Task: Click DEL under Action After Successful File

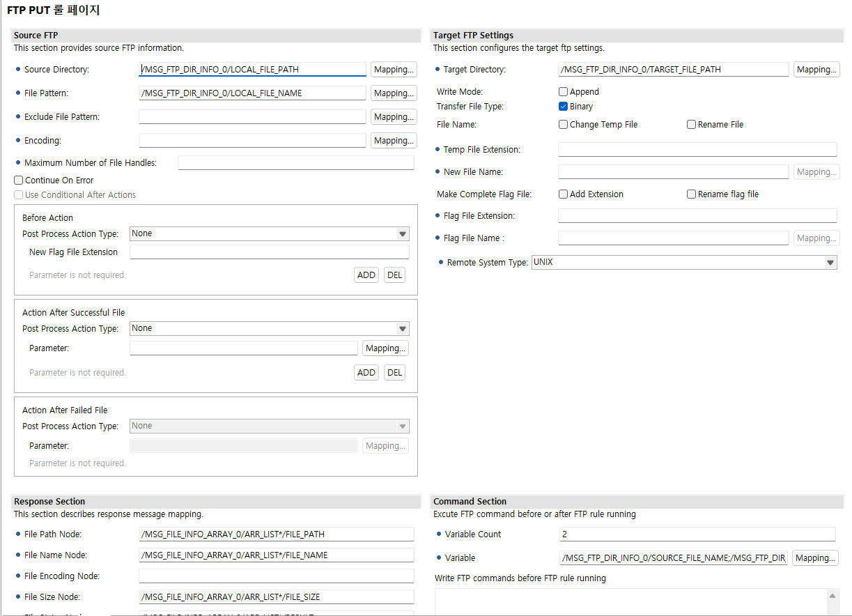Action: pyautogui.click(x=394, y=372)
